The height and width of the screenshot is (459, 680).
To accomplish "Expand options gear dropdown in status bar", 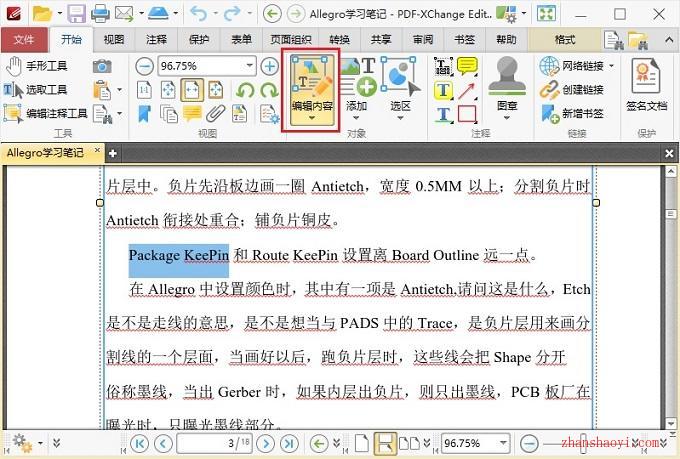I will 40,443.
